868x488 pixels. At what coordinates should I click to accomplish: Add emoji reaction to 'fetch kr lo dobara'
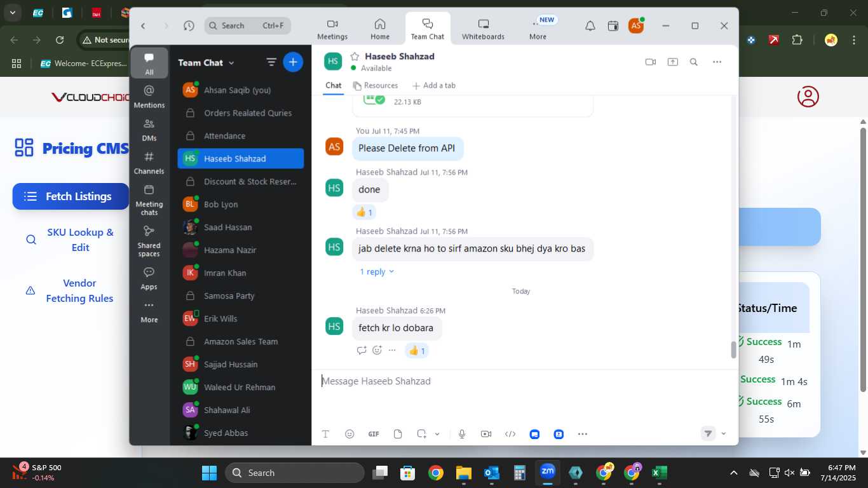(x=377, y=350)
